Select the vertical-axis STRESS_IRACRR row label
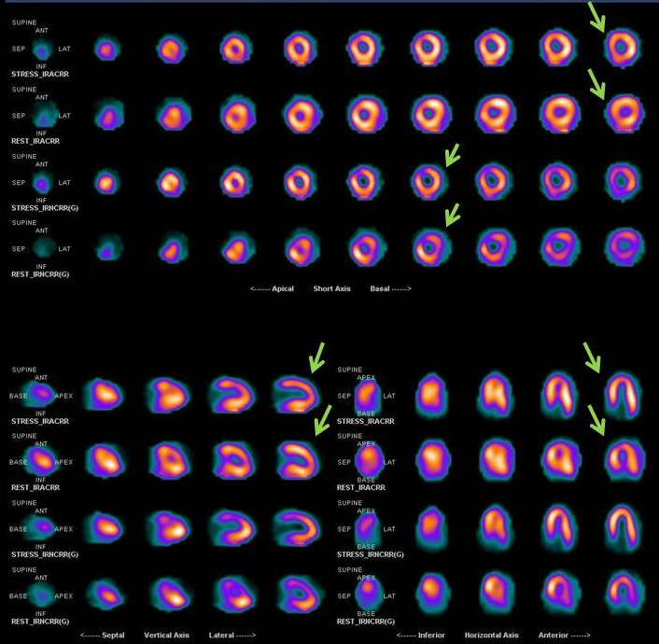 pos(40,421)
